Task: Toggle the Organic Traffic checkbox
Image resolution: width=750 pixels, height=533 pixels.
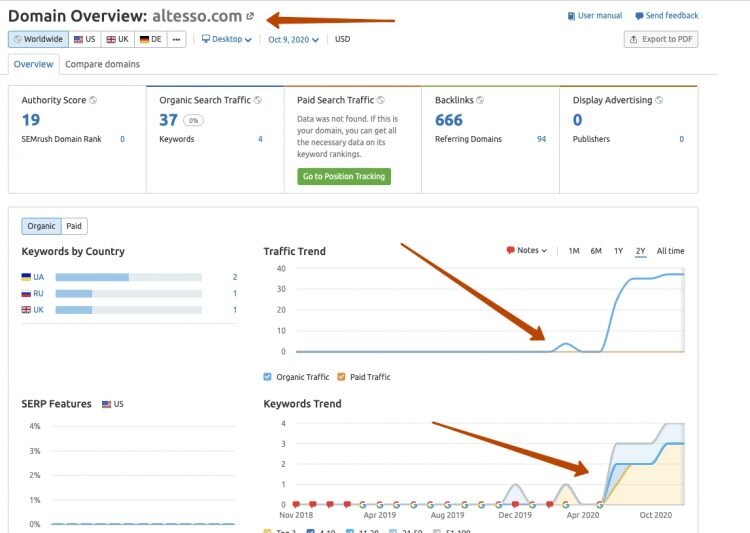Action: [267, 377]
